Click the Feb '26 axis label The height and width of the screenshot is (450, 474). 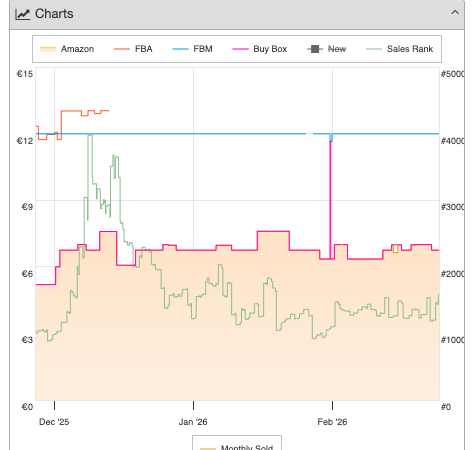pyautogui.click(x=332, y=422)
